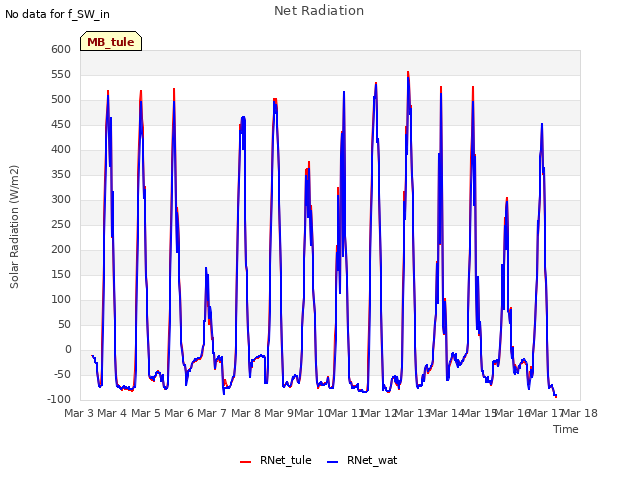Click the 350 y-axis tick label

(x=61, y=174)
